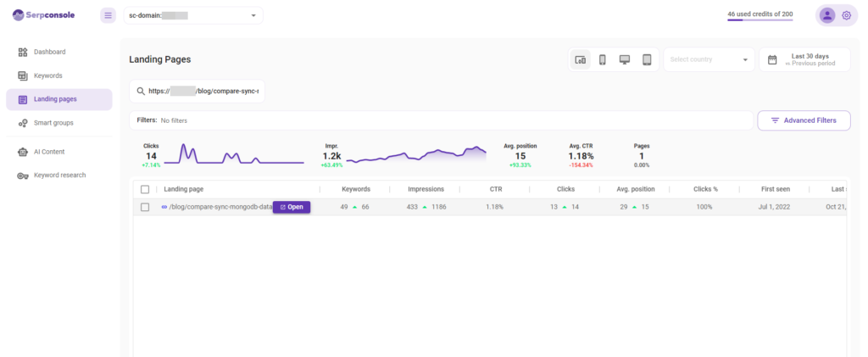Open the sc-domain property dropdown
Screen dimensions: 868x357
[x=193, y=15]
